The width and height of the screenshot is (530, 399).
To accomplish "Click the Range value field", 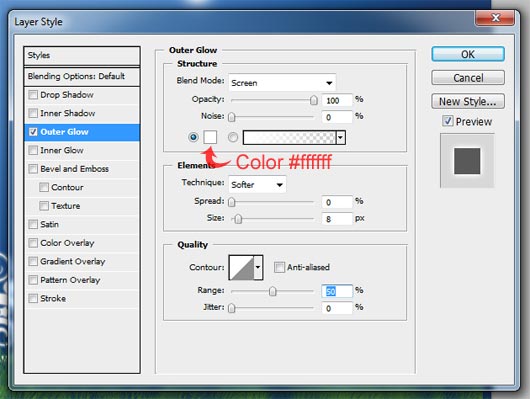I will (337, 291).
